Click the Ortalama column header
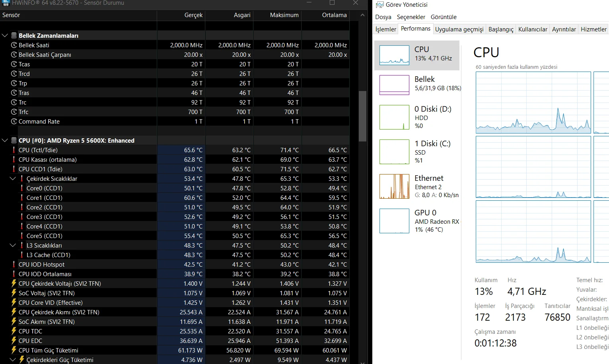 tap(325, 15)
